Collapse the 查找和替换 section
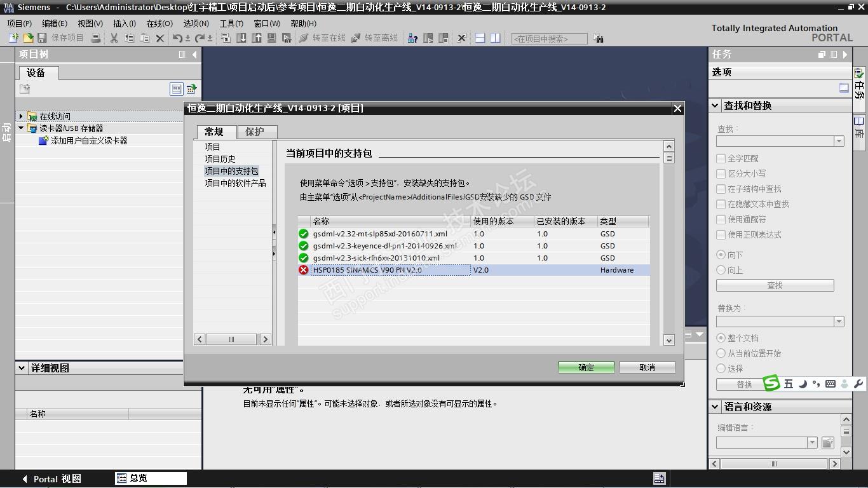This screenshot has height=488, width=868. 715,105
